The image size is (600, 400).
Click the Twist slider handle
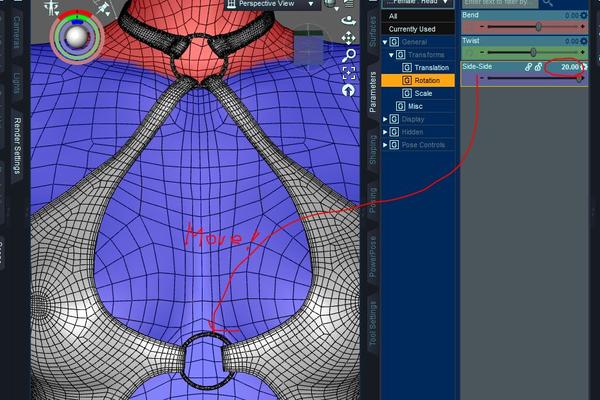[x=533, y=52]
